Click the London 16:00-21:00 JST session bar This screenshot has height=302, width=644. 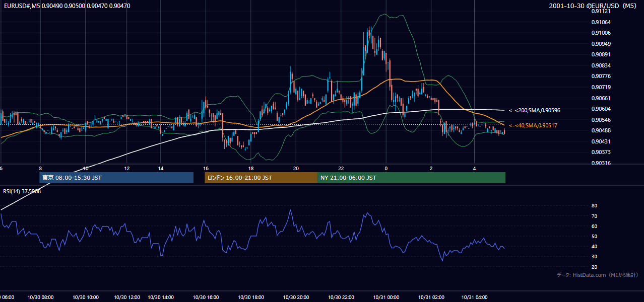click(261, 178)
